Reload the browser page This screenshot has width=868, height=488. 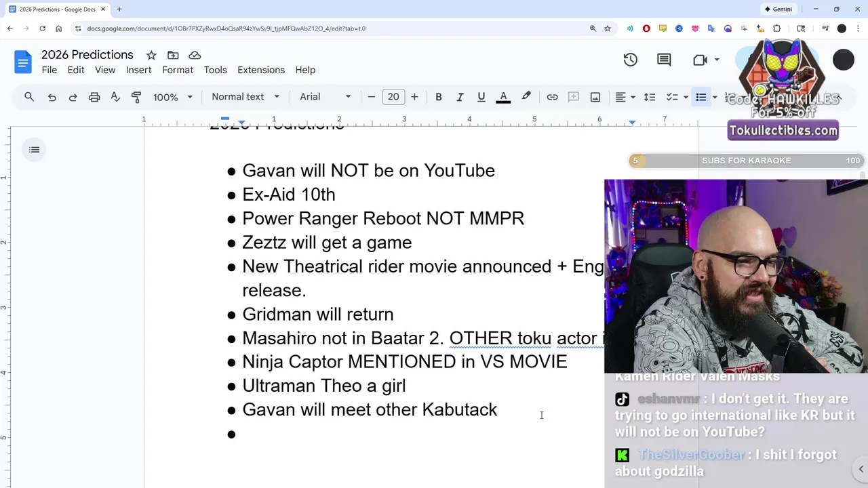pos(42,28)
